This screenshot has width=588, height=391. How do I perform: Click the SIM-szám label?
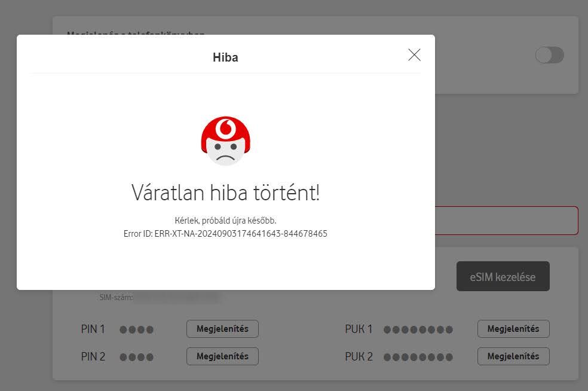point(116,298)
